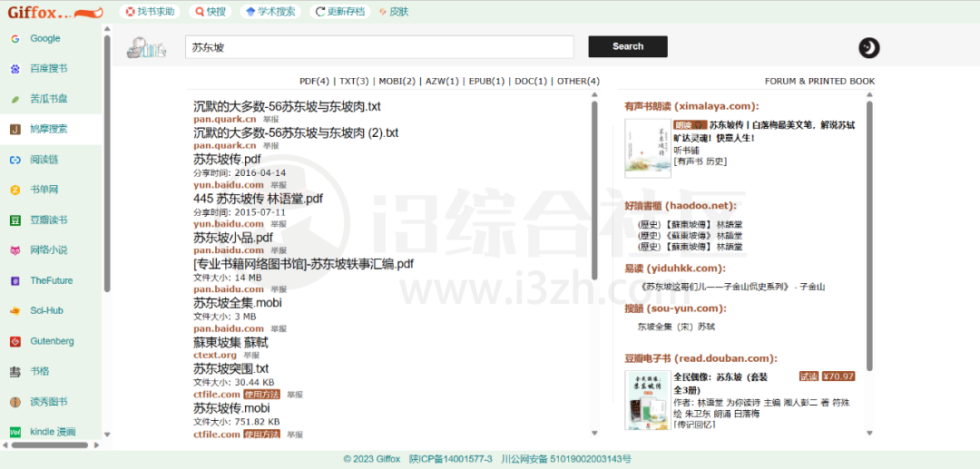Click 使用方法 badge under 苏东坡突围.txt
980x469 pixels.
pyautogui.click(x=262, y=395)
